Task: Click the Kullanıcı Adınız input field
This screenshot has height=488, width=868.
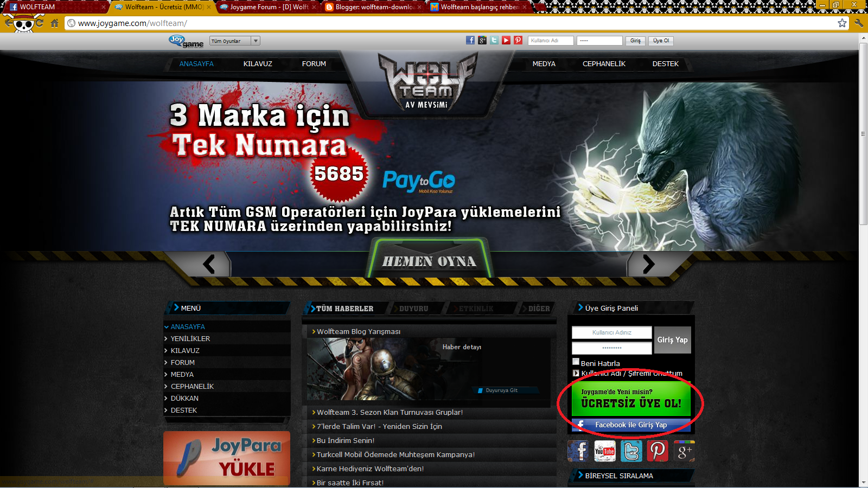Action: [611, 332]
